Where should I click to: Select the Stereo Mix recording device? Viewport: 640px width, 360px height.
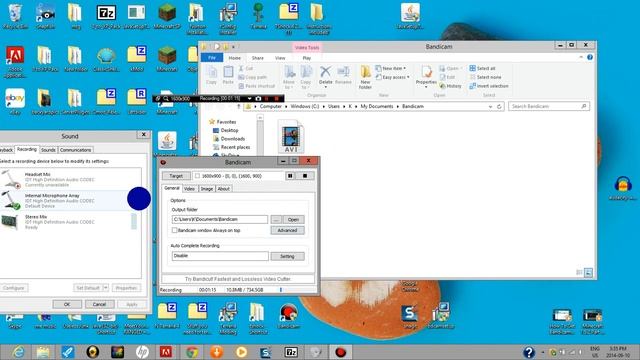(71, 222)
